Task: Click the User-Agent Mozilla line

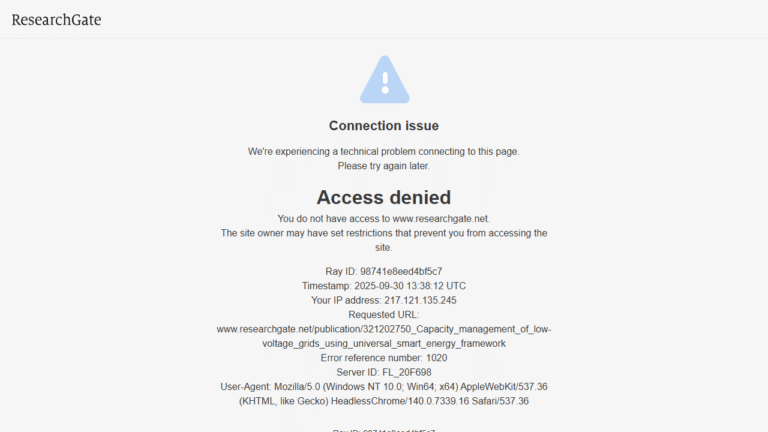Action: coord(384,386)
